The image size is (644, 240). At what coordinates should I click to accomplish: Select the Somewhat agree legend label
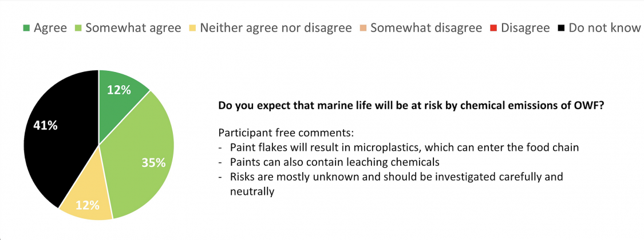click(x=133, y=28)
